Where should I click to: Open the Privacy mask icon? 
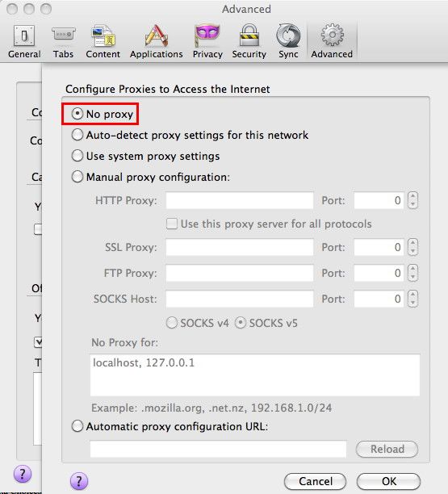click(207, 36)
